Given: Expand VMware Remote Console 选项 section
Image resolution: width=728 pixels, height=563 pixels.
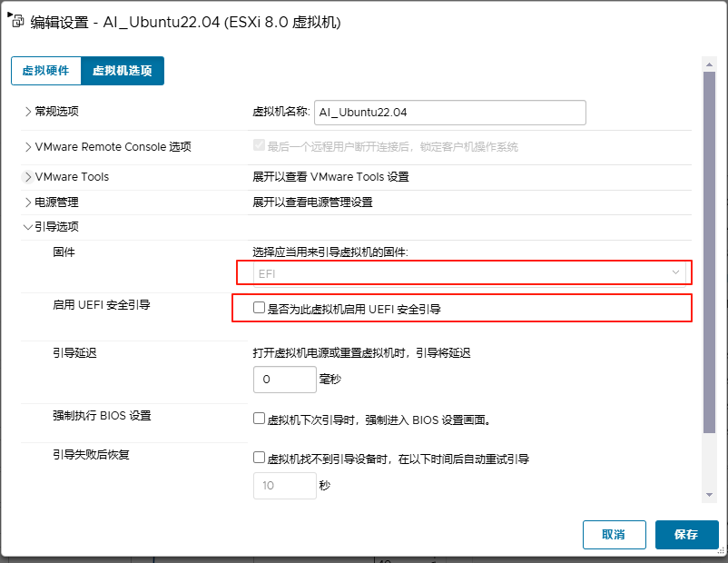Looking at the screenshot, I should [x=27, y=146].
